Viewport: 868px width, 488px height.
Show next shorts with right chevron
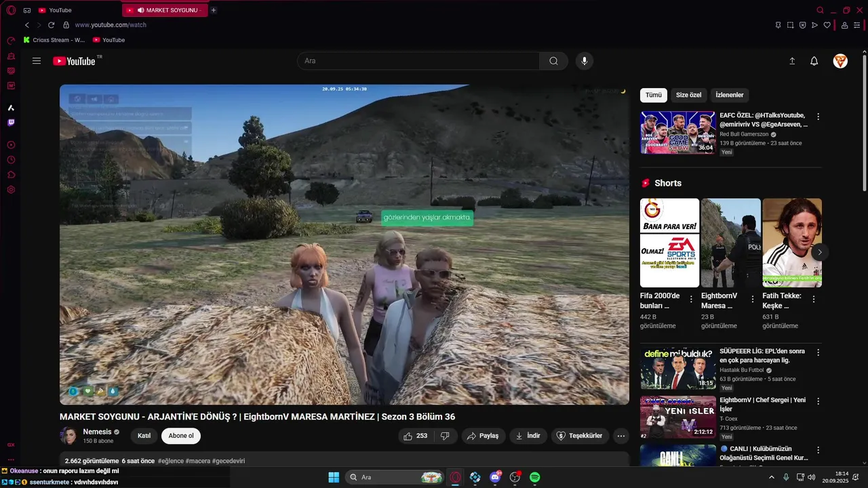[819, 252]
